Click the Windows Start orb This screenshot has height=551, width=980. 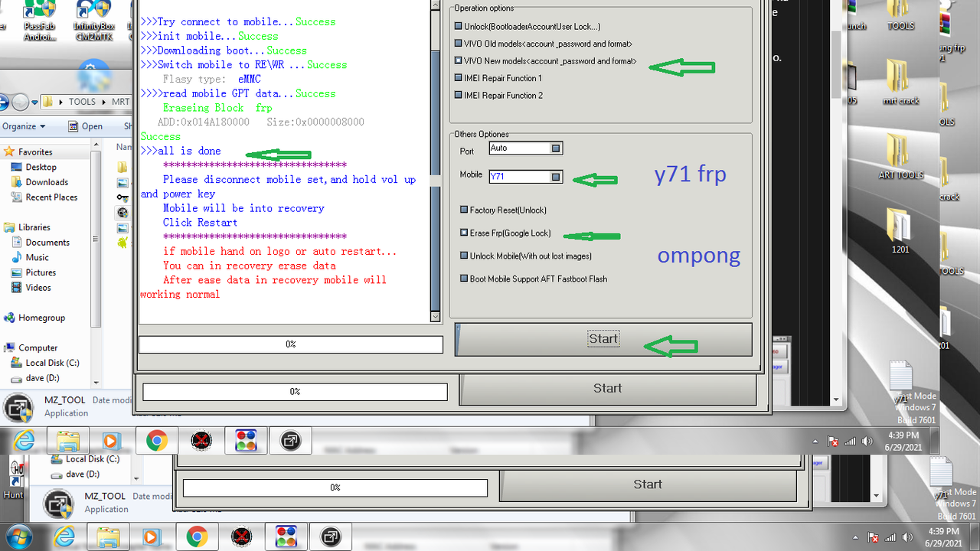coord(18,536)
